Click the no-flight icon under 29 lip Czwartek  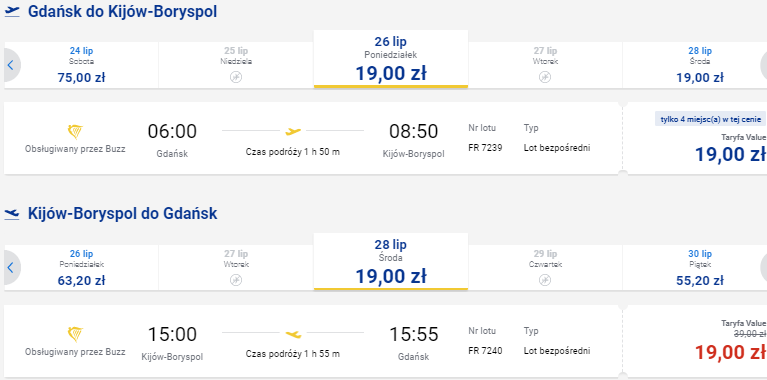[x=545, y=280]
